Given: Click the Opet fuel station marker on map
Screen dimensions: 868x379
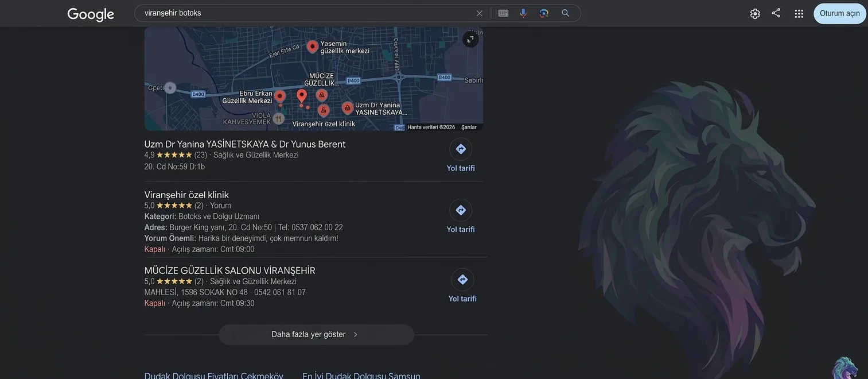Looking at the screenshot, I should 170,88.
